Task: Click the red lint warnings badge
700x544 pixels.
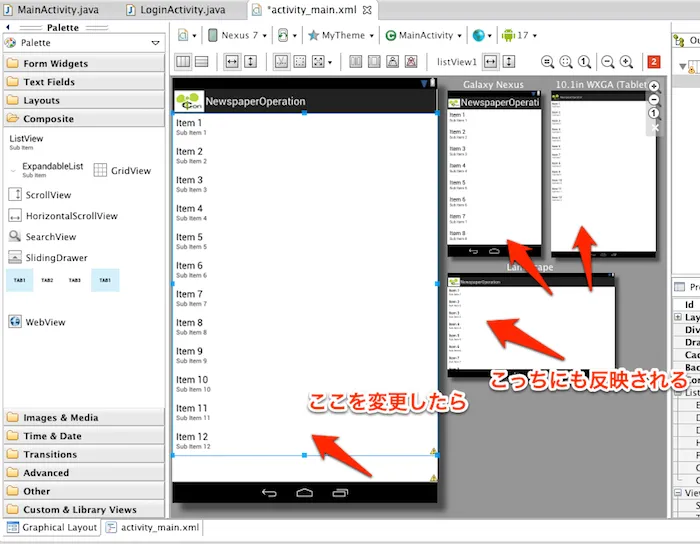Action: coord(654,62)
